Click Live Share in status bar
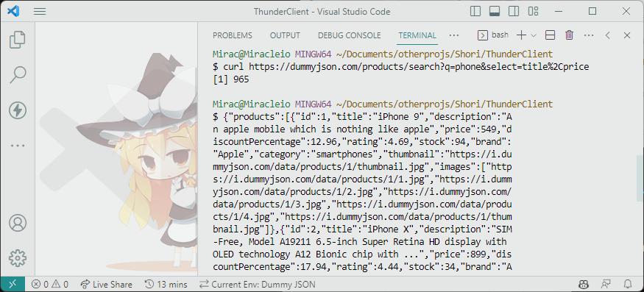 point(107,284)
